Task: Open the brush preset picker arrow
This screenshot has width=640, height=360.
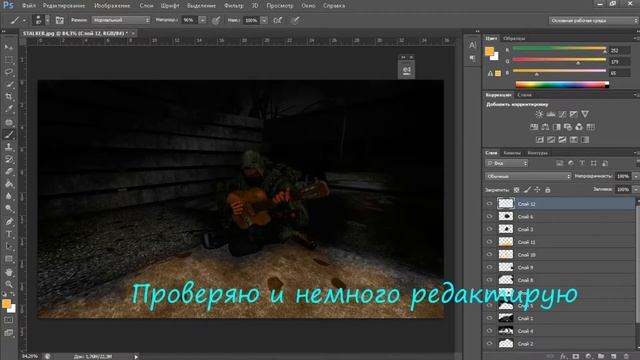Action: (47, 20)
